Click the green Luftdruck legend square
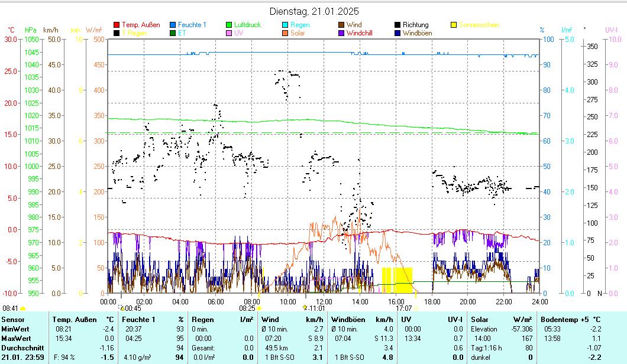This screenshot has height=364, width=627. click(229, 25)
